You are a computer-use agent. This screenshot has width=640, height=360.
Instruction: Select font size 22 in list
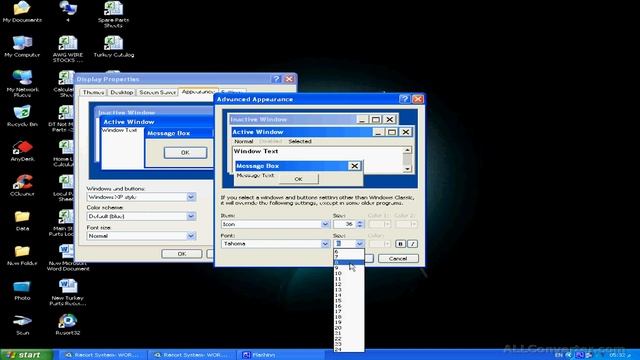(349, 339)
